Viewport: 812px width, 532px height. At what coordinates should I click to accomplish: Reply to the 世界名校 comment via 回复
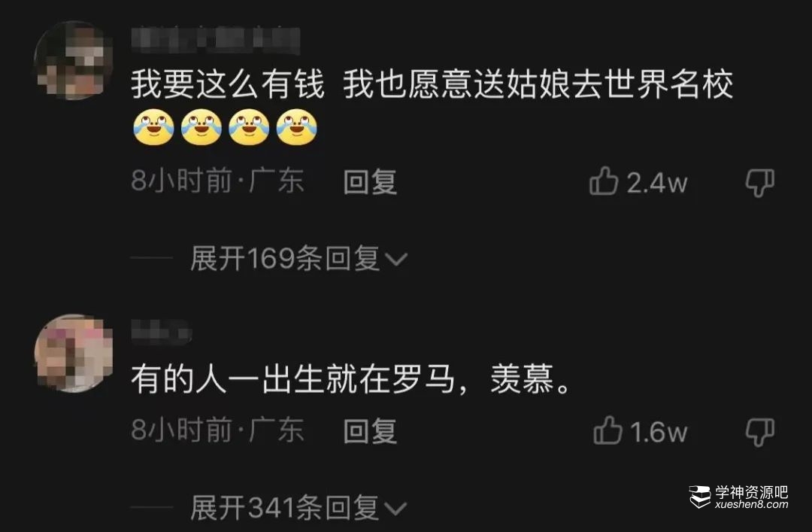click(x=370, y=182)
